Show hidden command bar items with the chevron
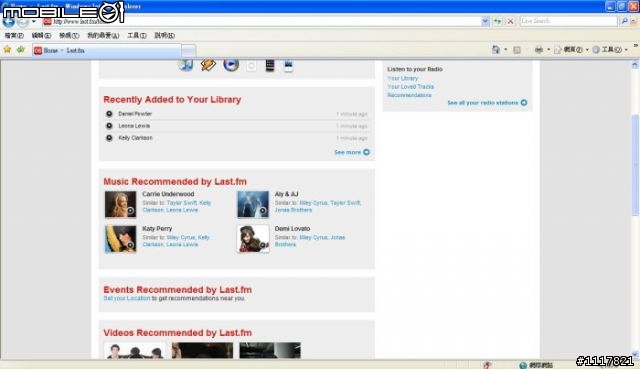Image resolution: width=640 pixels, height=369 pixels. pos(636,46)
